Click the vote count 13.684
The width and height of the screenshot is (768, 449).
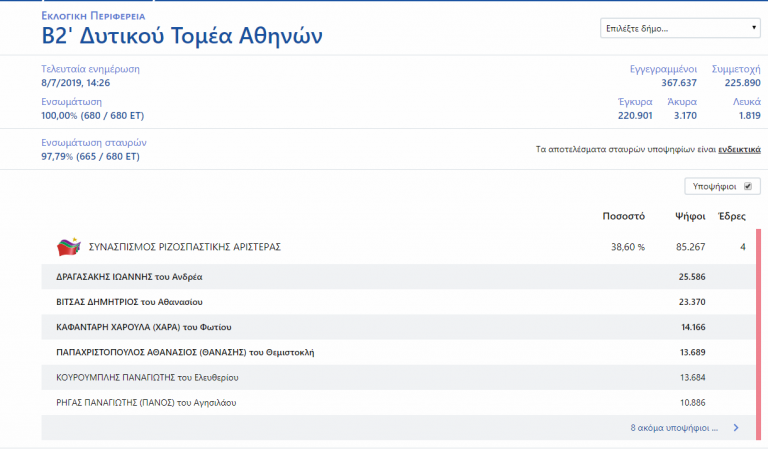point(693,378)
